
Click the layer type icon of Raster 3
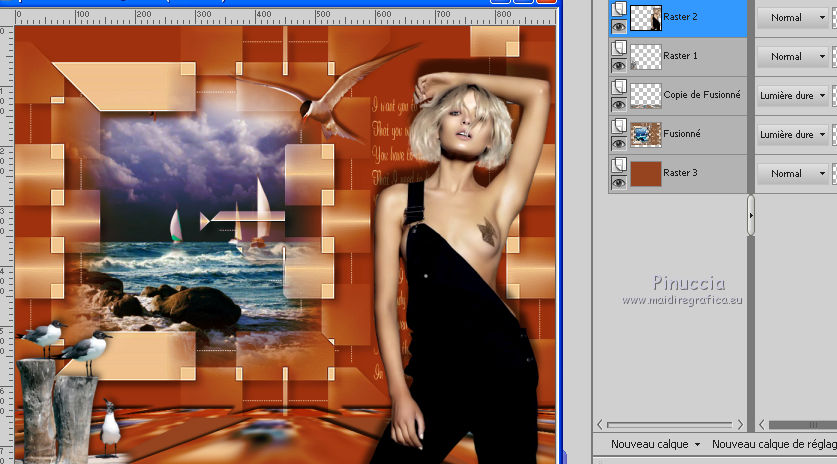[619, 165]
